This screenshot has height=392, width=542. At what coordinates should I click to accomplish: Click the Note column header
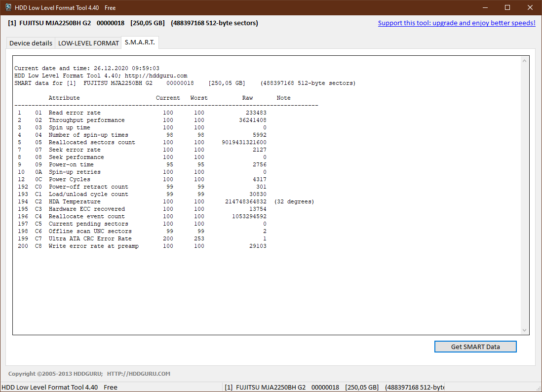click(283, 98)
